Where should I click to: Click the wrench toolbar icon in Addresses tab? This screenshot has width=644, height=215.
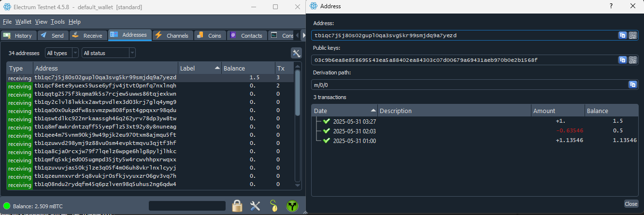[296, 53]
